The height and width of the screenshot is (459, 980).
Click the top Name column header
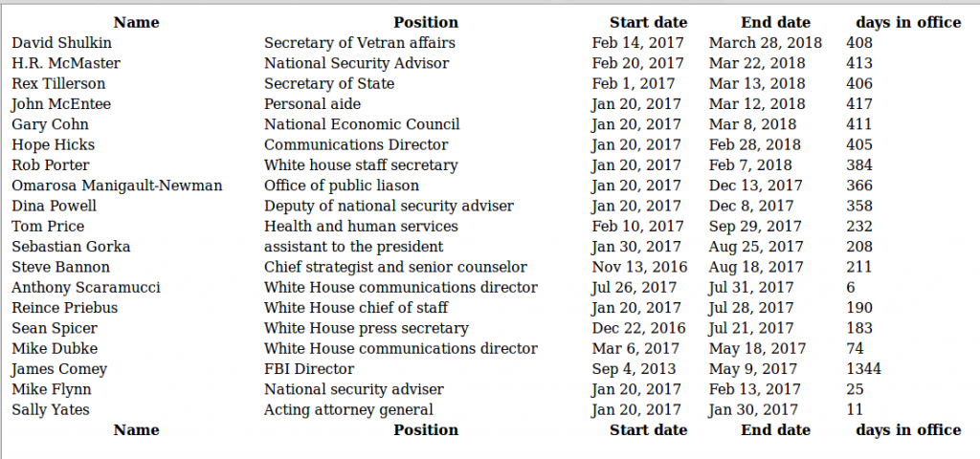click(136, 23)
